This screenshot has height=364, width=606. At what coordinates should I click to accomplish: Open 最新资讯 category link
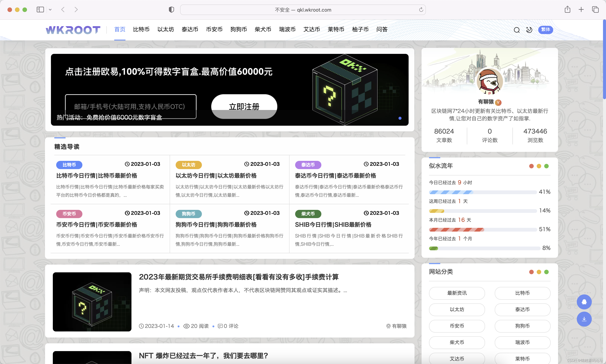click(x=457, y=293)
